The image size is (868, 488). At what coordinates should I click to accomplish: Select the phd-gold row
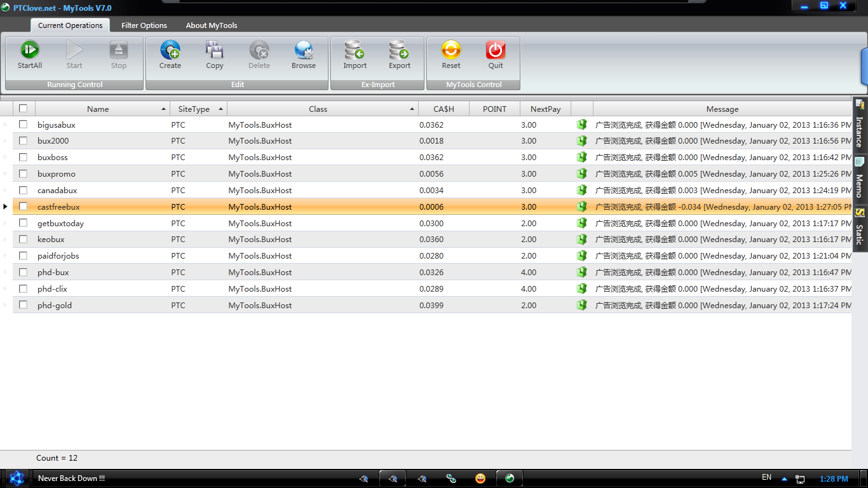click(55, 306)
